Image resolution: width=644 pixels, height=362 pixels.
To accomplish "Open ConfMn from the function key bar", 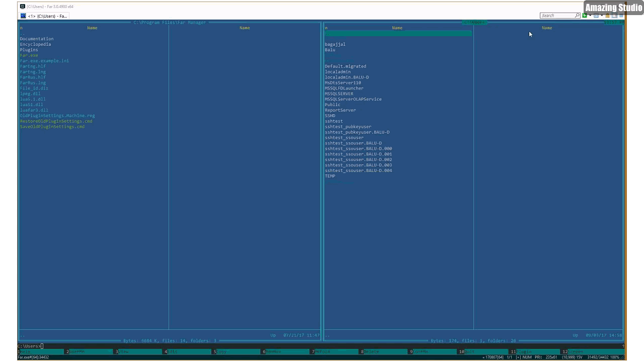I will 421,351.
